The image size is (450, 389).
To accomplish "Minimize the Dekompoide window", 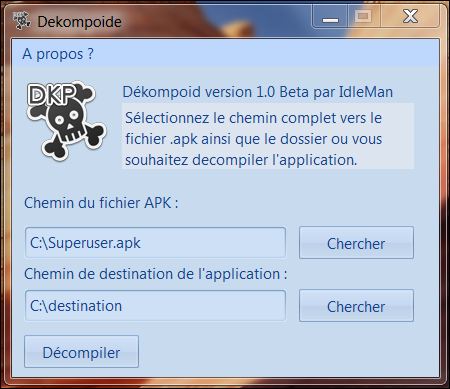I will coord(330,17).
